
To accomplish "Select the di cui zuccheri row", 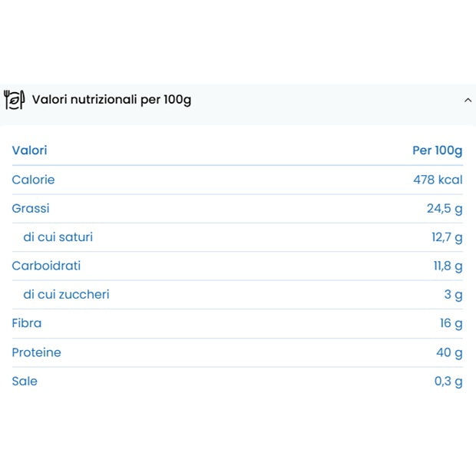I will click(x=66, y=295).
